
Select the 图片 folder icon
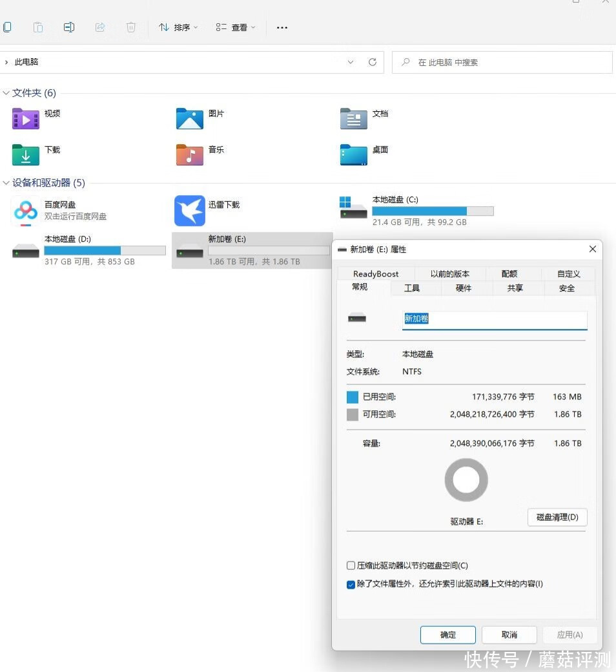[x=189, y=119]
